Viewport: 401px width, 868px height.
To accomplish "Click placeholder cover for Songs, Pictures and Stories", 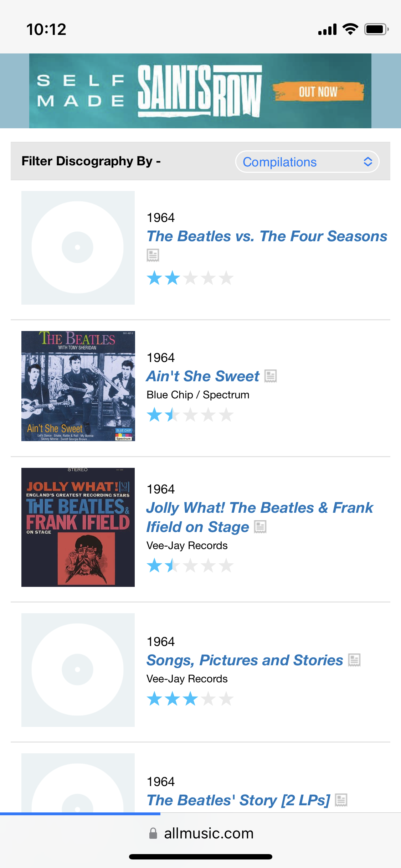I will click(78, 670).
